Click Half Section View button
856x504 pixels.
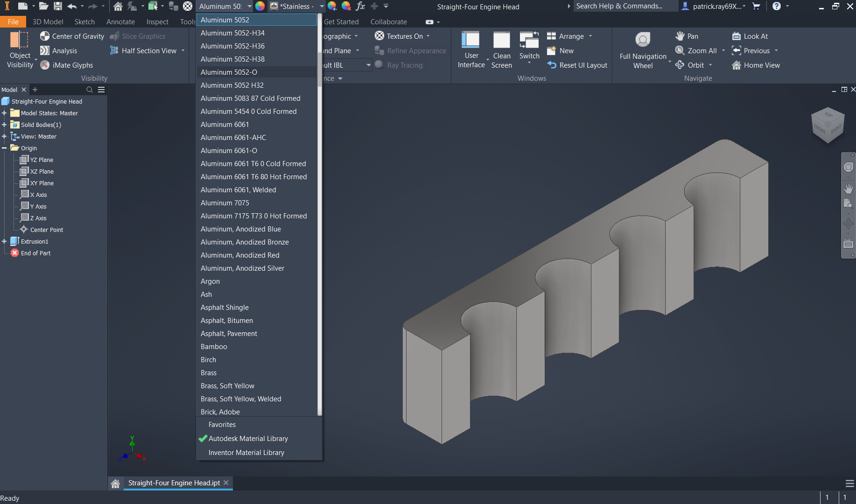(148, 51)
